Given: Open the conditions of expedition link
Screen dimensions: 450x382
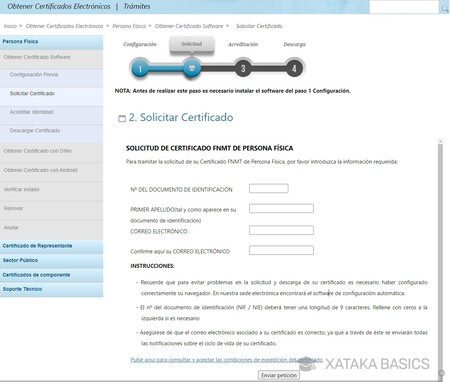Looking at the screenshot, I should tap(226, 360).
